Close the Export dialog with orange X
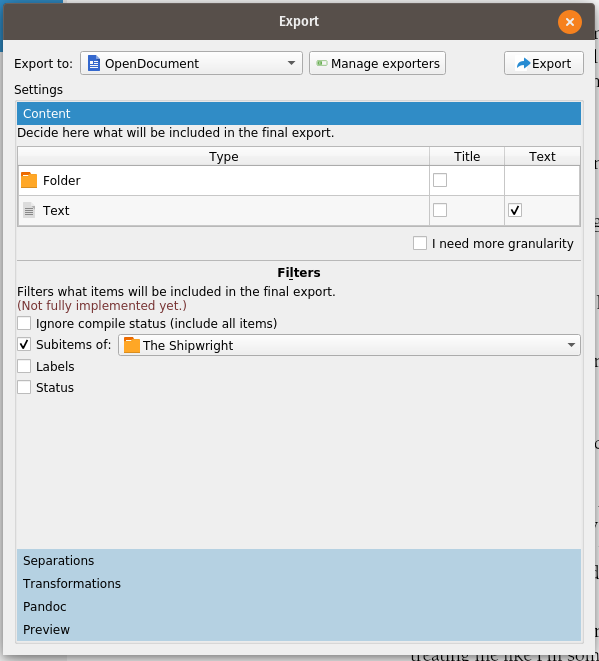 tap(569, 22)
